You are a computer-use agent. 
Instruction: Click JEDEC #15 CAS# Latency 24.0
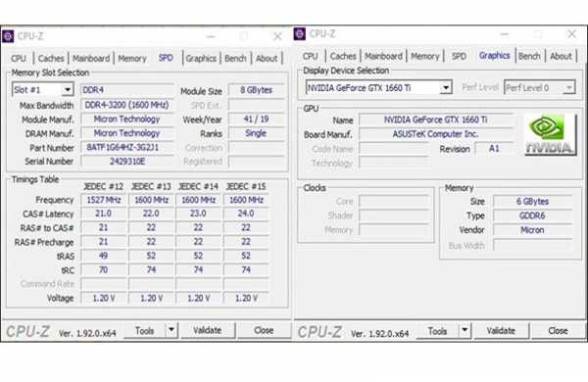point(246,214)
